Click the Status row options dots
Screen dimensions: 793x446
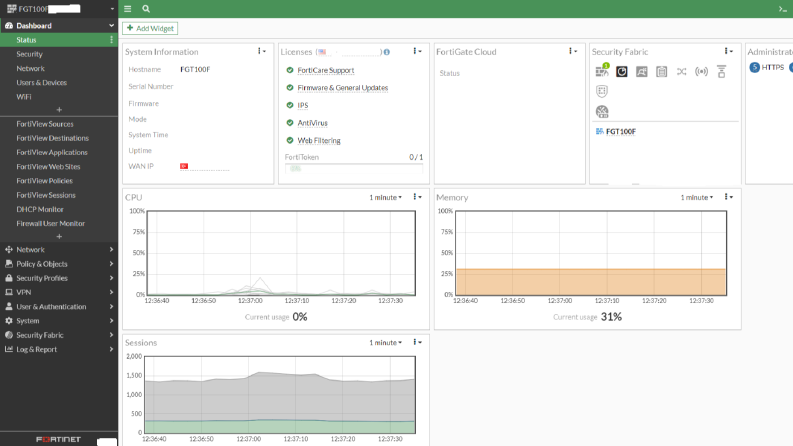tap(111, 40)
